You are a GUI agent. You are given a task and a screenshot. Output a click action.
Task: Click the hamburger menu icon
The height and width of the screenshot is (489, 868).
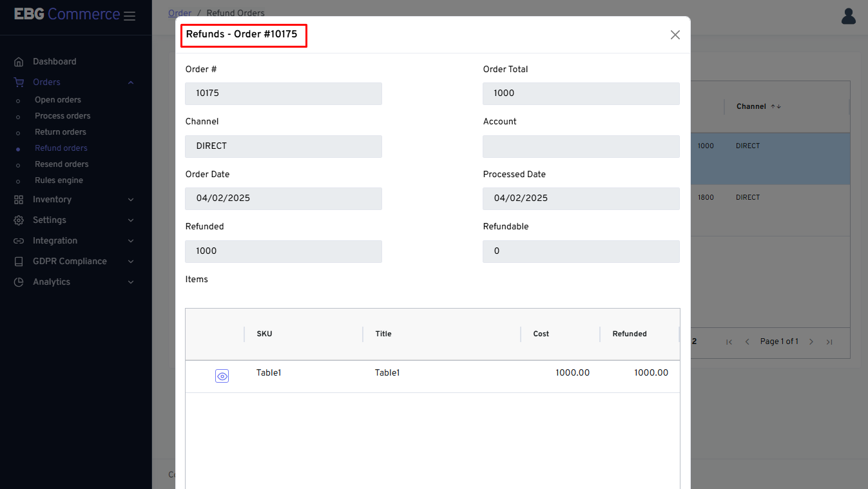[130, 16]
